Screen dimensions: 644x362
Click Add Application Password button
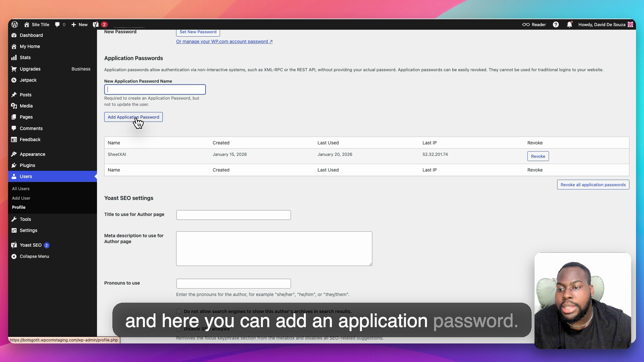[x=133, y=117]
